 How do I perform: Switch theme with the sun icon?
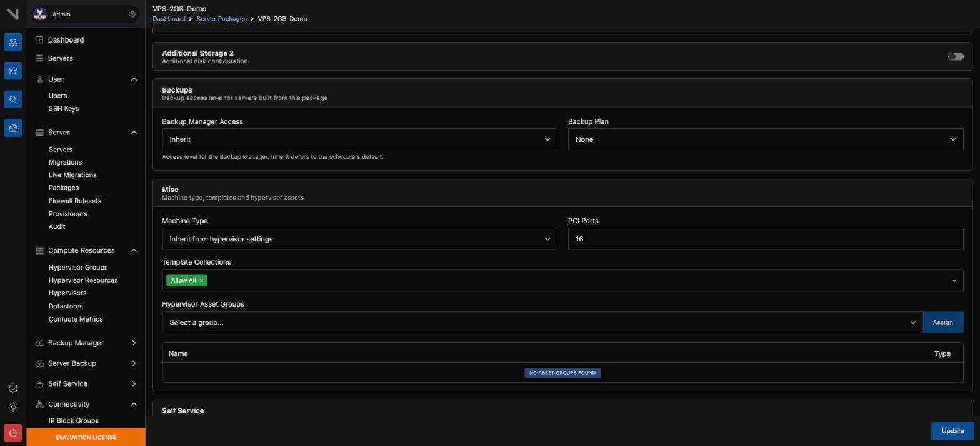coord(13,407)
